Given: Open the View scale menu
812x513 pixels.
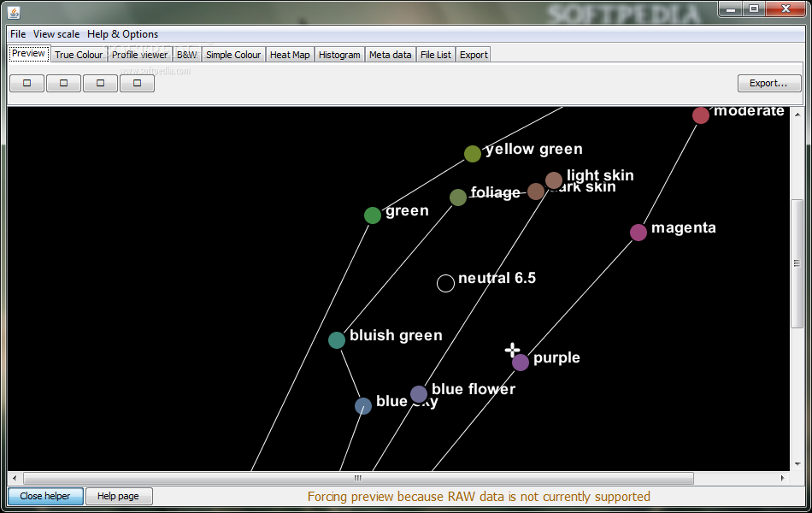Looking at the screenshot, I should click(56, 34).
